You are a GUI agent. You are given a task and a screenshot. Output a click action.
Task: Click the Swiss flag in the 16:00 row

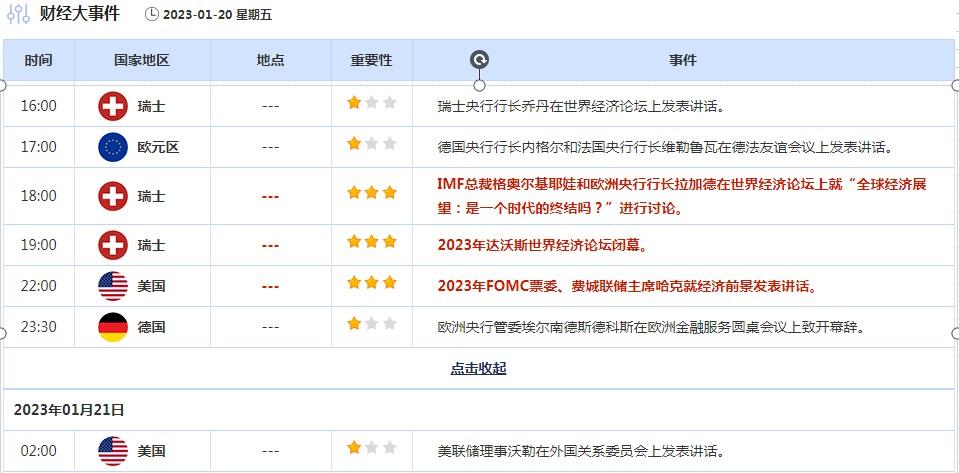113,106
